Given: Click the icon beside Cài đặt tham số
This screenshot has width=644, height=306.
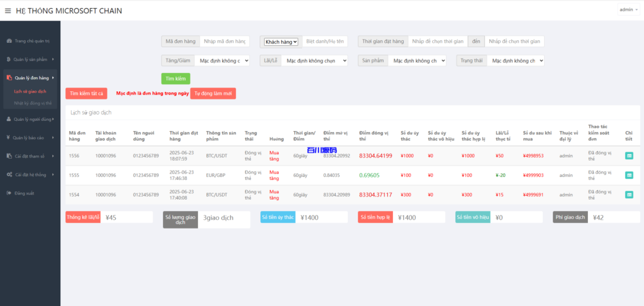Looking at the screenshot, I should tap(9, 156).
